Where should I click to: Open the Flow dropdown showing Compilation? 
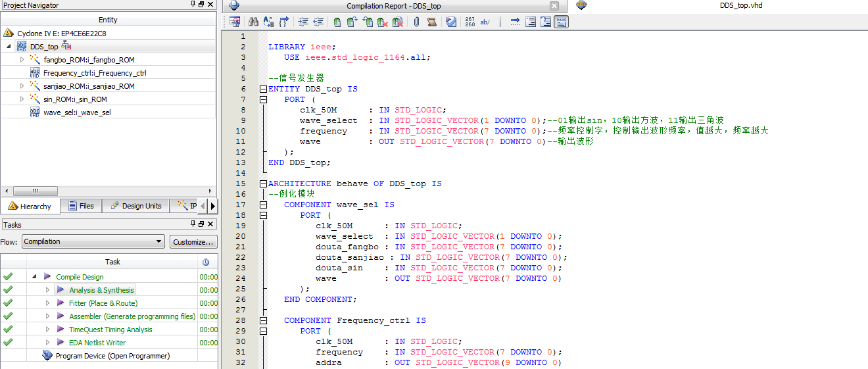click(x=93, y=241)
